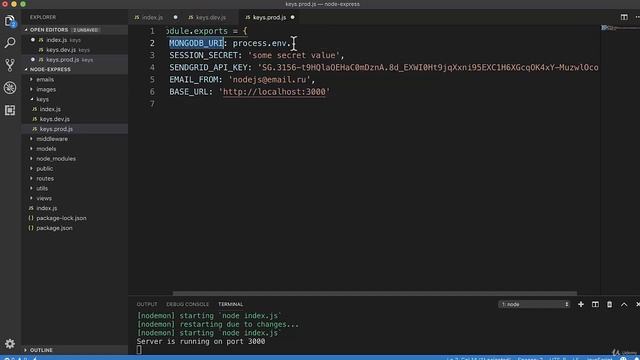Click BASE_URL key on line 6
Image resolution: width=640 pixels, height=360 pixels.
tap(189, 92)
